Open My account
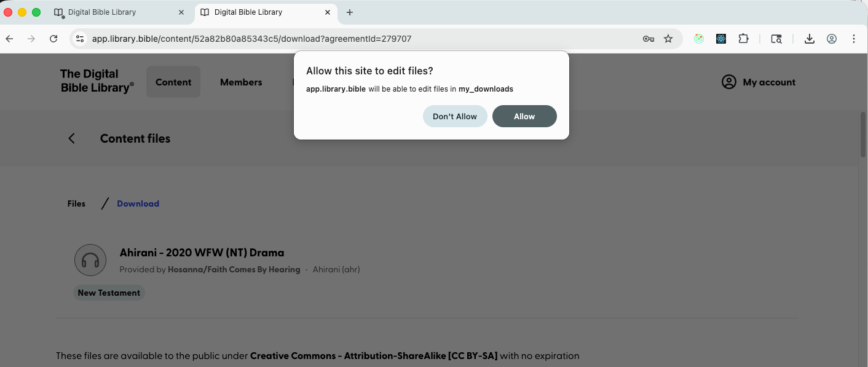This screenshot has height=367, width=868. (759, 82)
